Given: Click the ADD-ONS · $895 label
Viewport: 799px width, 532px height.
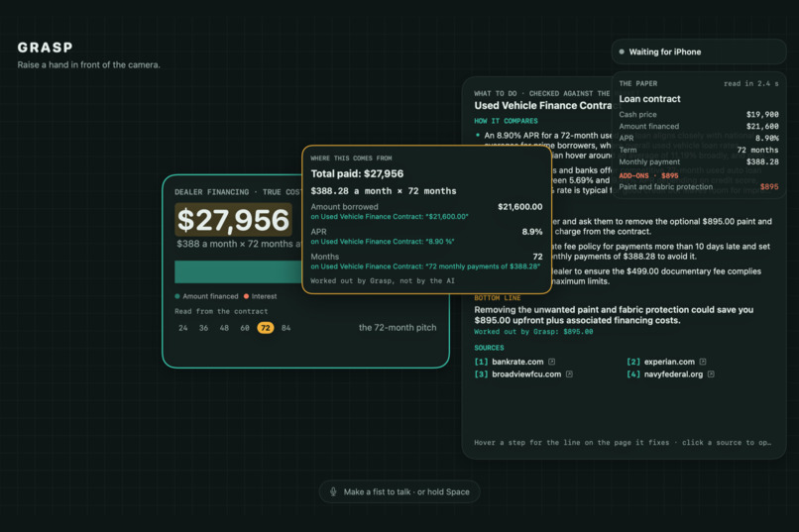Looking at the screenshot, I should [648, 175].
